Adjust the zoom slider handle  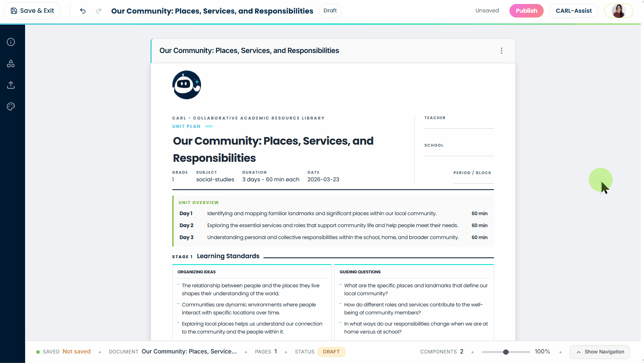point(505,352)
